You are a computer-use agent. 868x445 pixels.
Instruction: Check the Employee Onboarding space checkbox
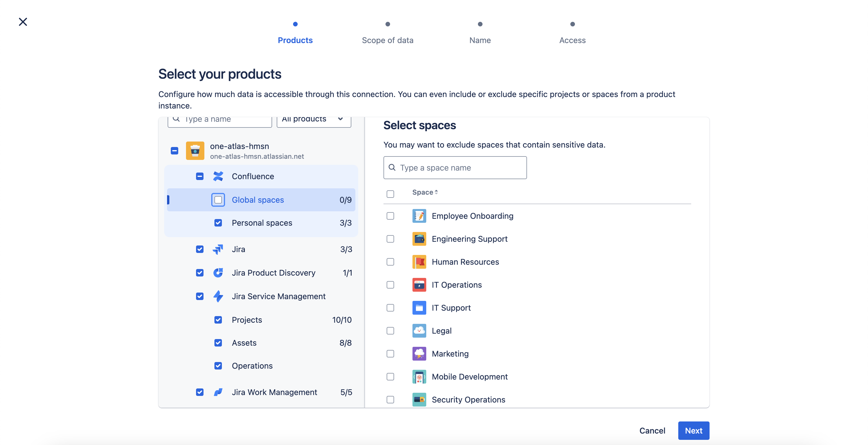[390, 216]
